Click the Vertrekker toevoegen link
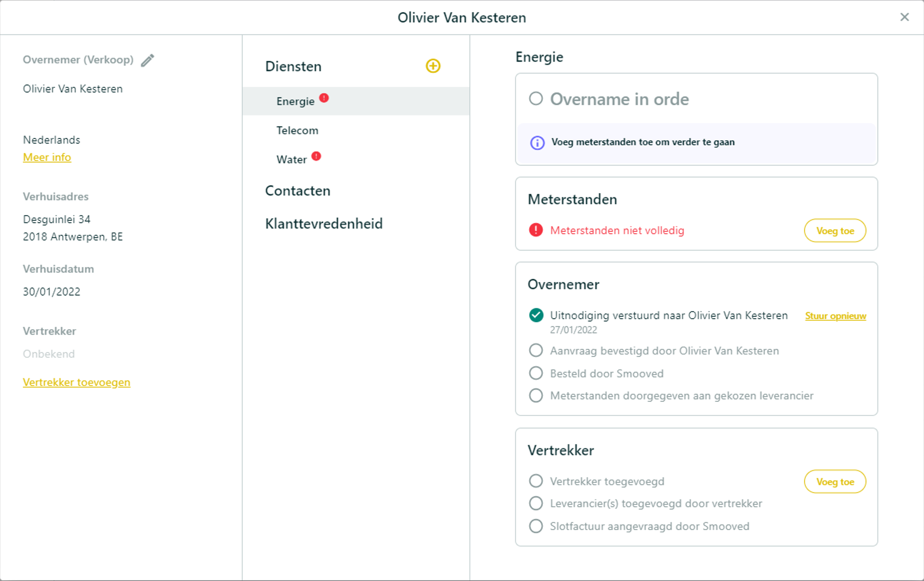 76,382
